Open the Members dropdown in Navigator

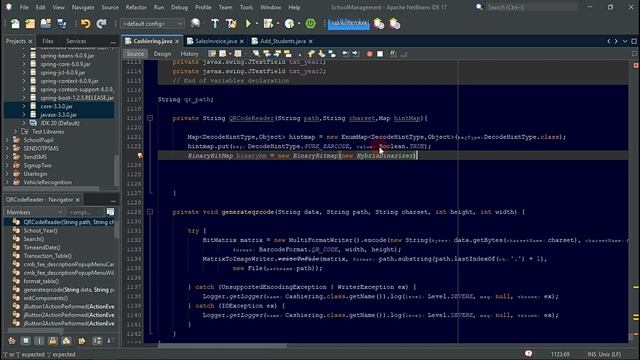(34, 212)
